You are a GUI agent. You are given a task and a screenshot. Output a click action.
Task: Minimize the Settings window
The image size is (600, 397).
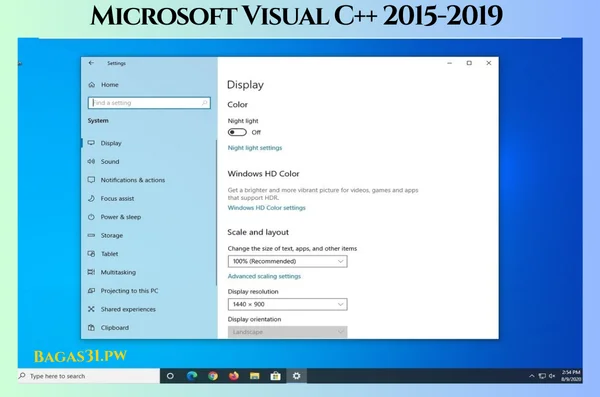point(450,63)
